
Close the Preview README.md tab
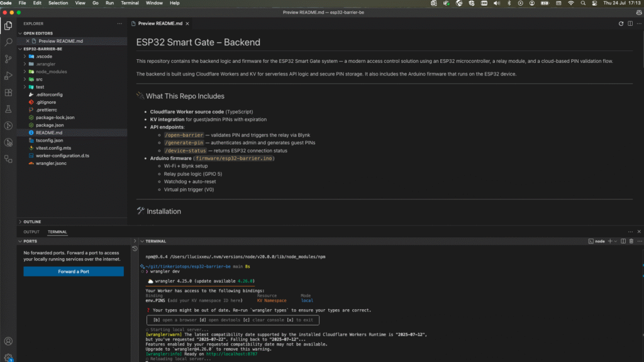tap(187, 23)
